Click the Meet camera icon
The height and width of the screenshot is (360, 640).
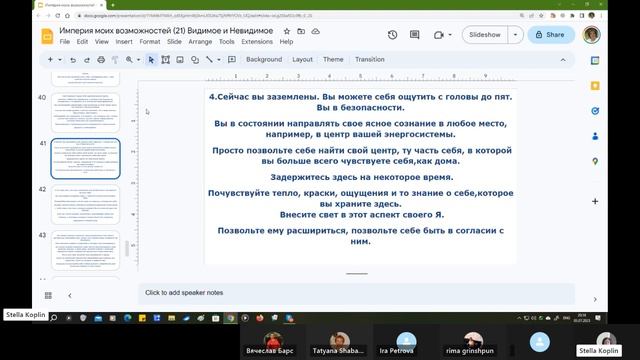click(x=438, y=35)
